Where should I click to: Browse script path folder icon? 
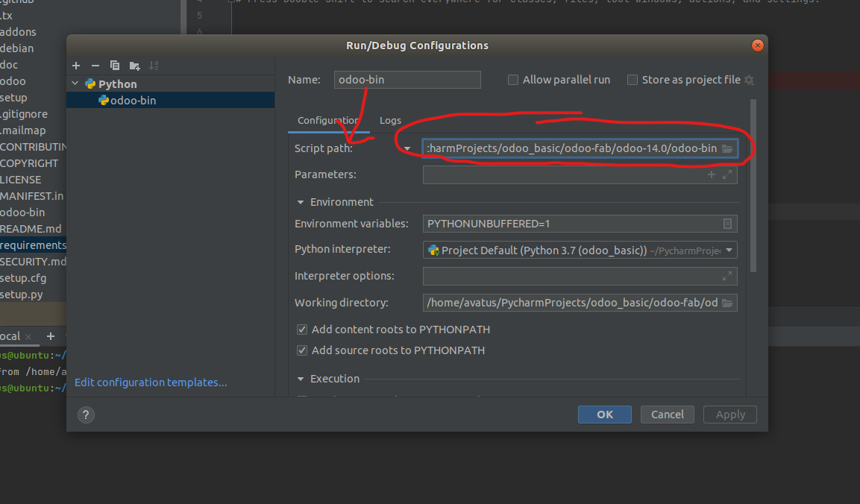727,148
